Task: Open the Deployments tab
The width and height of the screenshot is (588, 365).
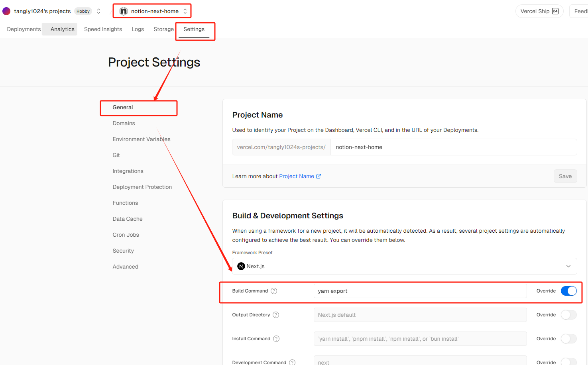Action: point(24,29)
